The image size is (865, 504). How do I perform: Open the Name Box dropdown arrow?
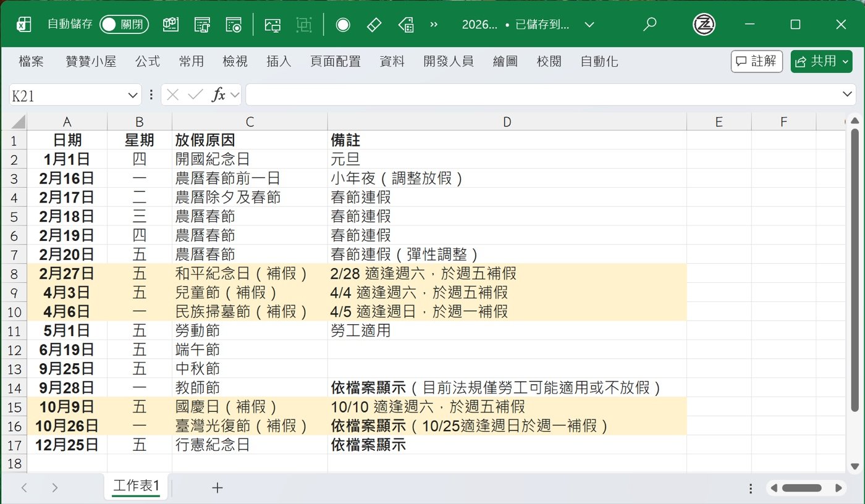tap(132, 95)
